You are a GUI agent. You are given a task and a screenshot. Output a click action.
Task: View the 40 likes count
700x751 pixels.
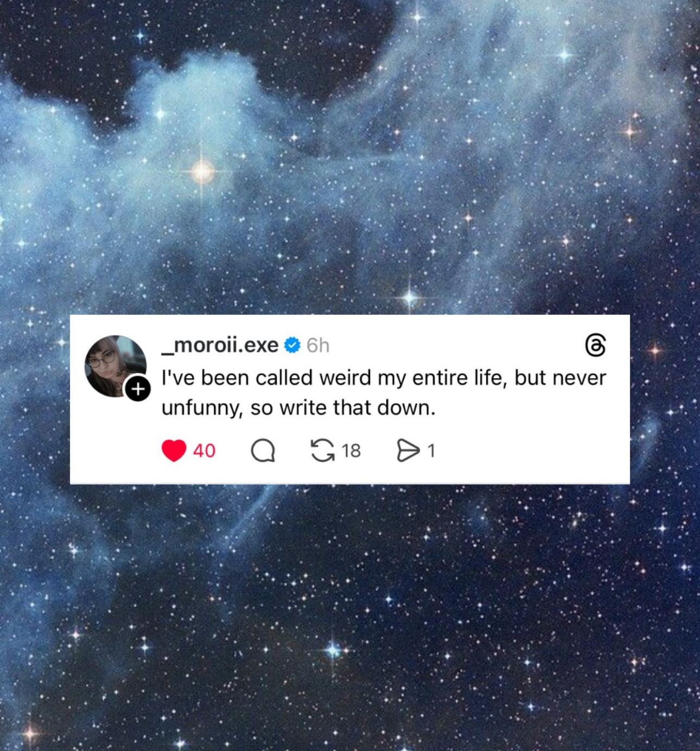click(204, 450)
